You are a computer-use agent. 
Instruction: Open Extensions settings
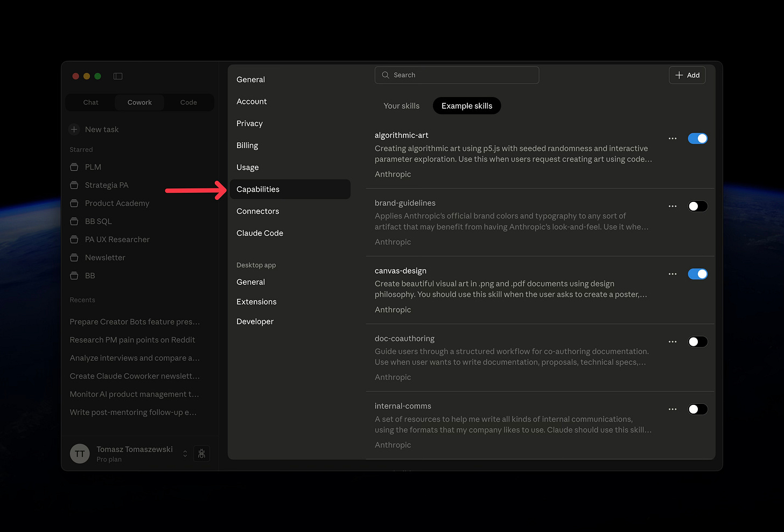tap(290, 302)
